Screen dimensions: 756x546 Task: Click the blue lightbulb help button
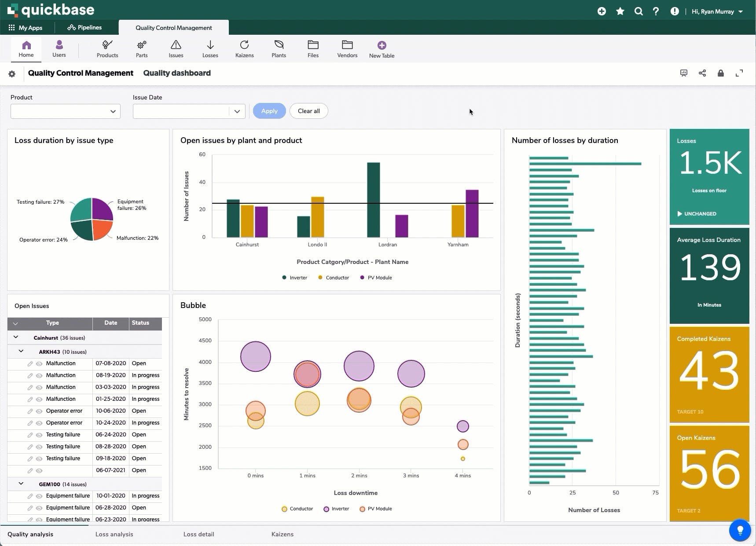(740, 530)
